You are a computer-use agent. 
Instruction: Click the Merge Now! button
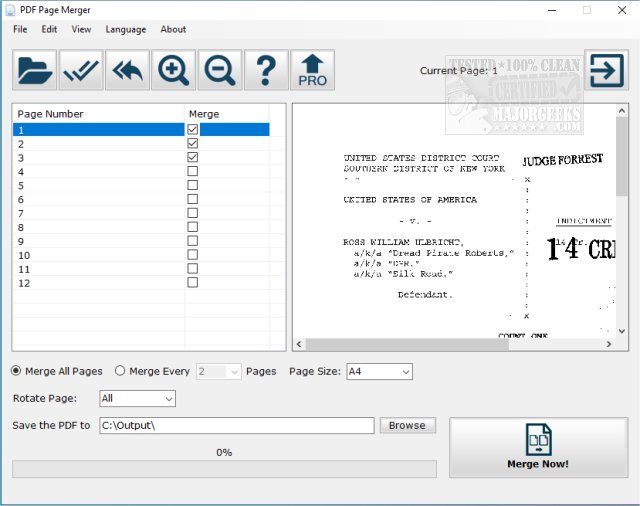point(538,447)
